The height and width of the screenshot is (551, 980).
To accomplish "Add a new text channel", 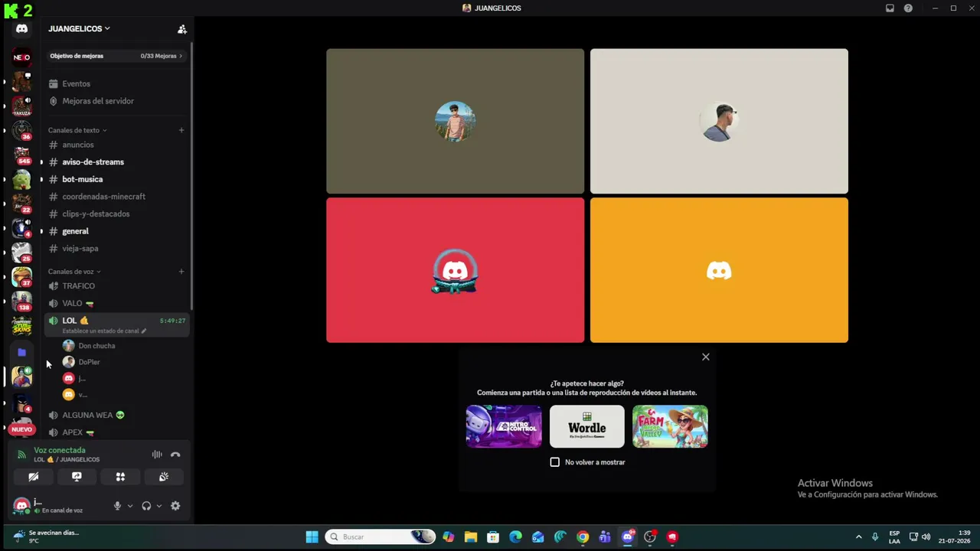I will click(x=181, y=130).
